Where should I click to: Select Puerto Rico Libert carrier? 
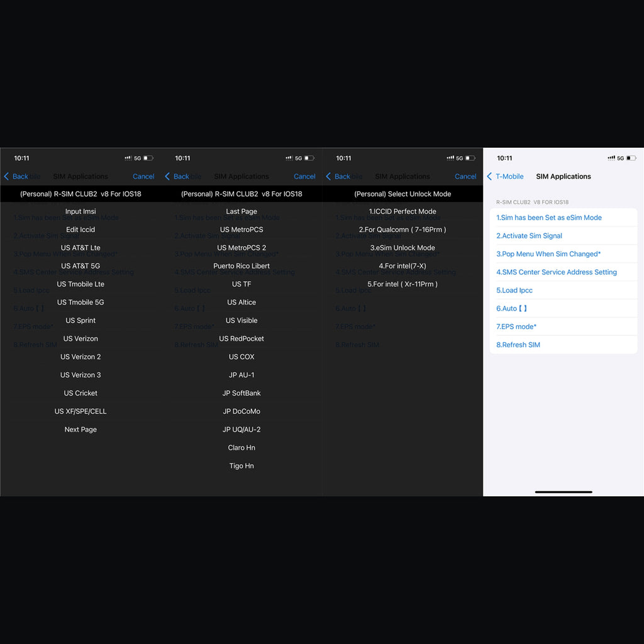pyautogui.click(x=241, y=266)
